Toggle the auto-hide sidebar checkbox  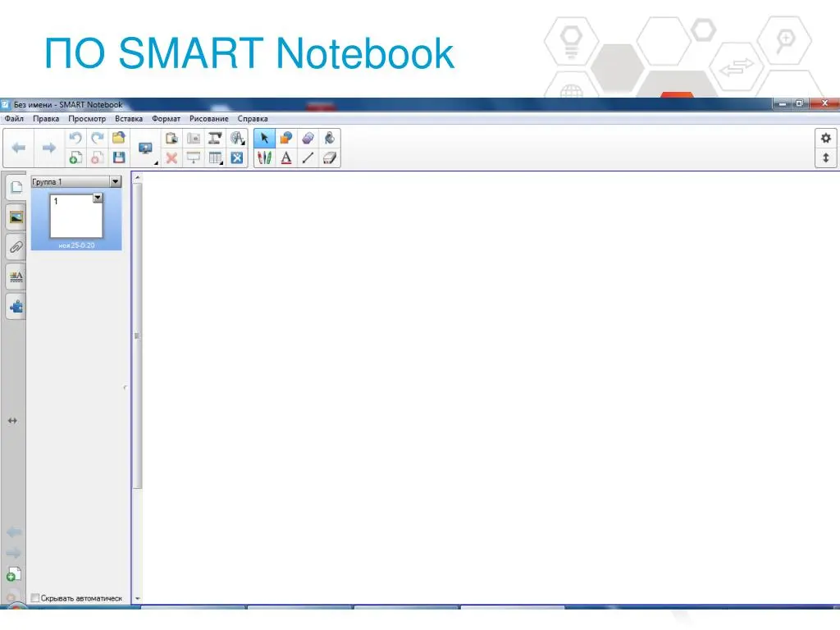35,598
